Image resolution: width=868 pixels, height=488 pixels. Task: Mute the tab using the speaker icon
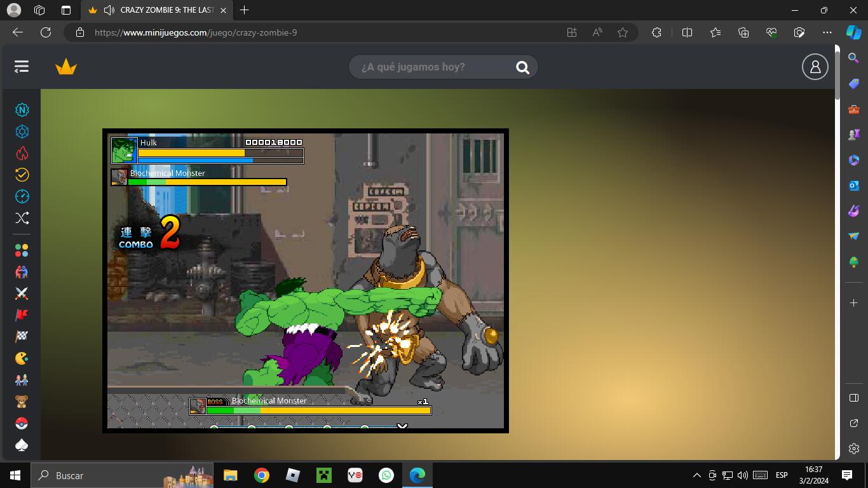[x=109, y=10]
